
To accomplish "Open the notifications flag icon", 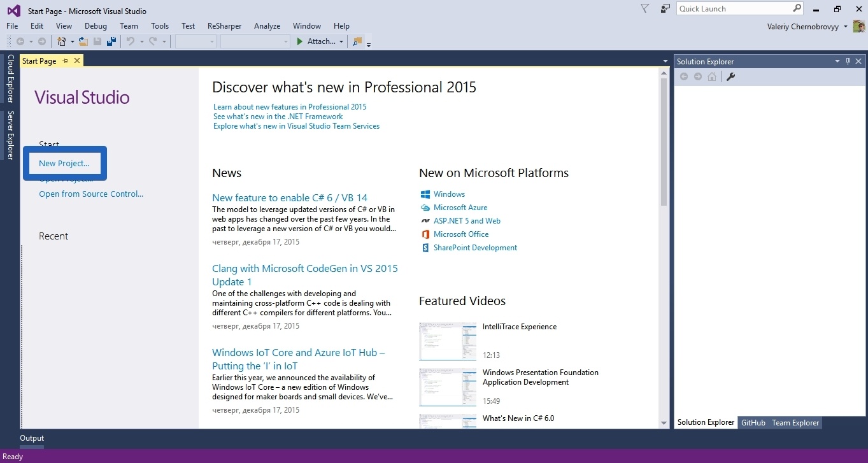I will tap(645, 8).
